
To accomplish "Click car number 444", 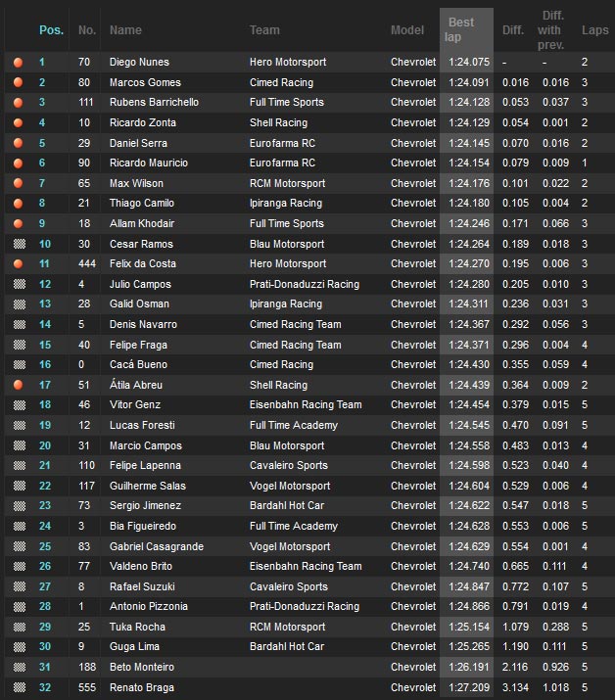I will pos(87,263).
